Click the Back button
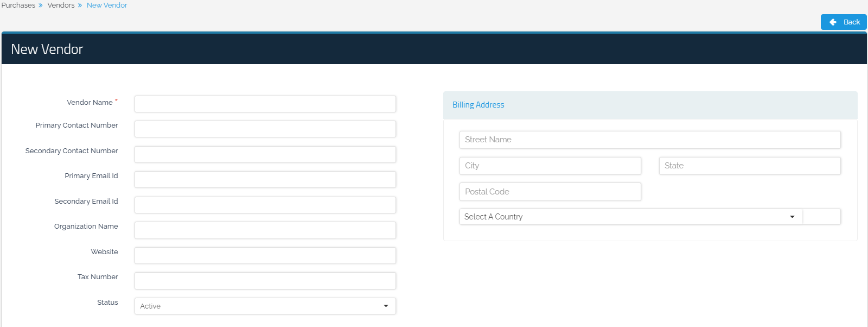The image size is (868, 327). (x=844, y=22)
